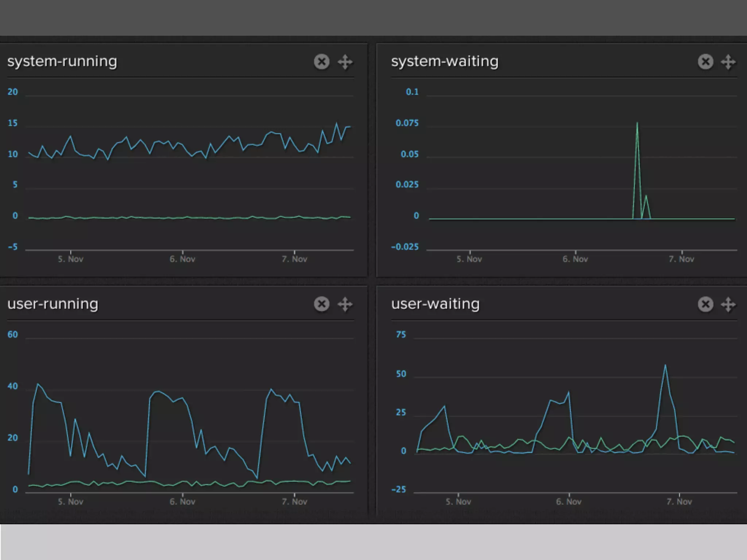Click the 7. Nov tick in system-waiting
Viewport: 747px width, 560px height.
click(x=681, y=259)
